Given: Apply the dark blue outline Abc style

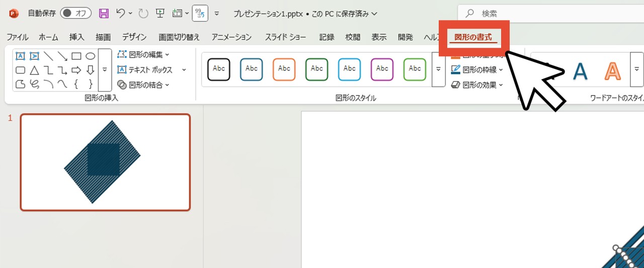Looking at the screenshot, I should pos(252,69).
